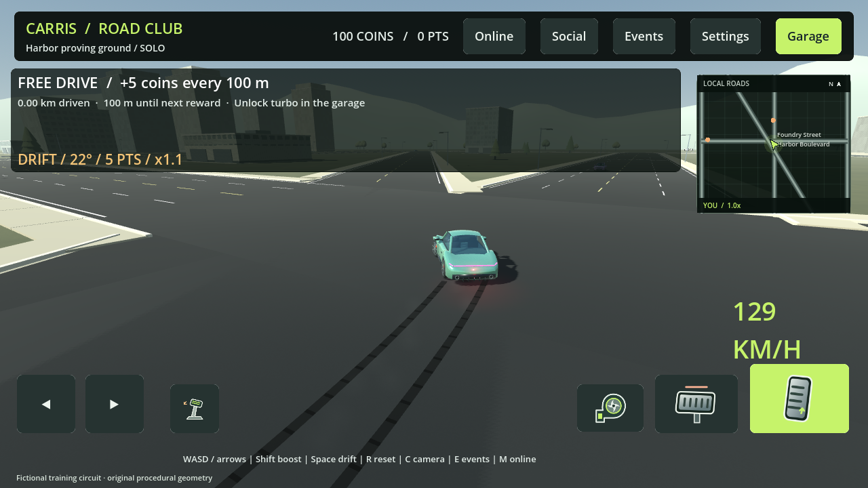Click the 129 KM/H speedometer readout
Viewport: 868px width, 488px height.
click(x=767, y=331)
